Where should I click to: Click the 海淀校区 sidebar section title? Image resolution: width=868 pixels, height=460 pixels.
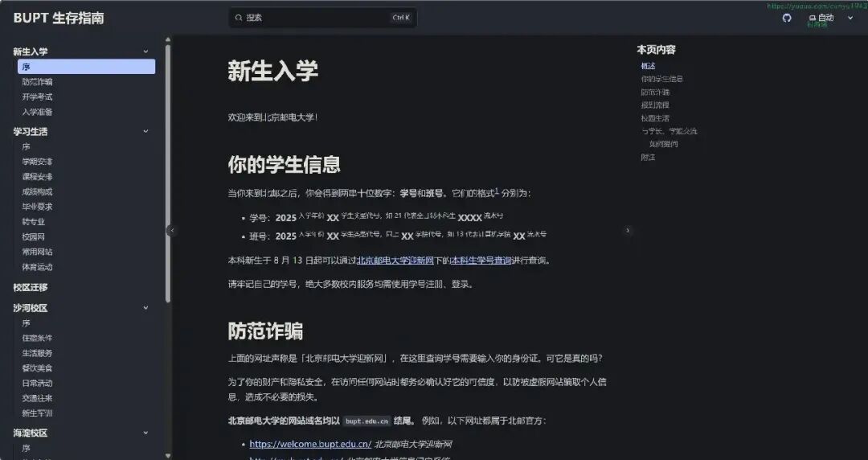pyautogui.click(x=31, y=433)
